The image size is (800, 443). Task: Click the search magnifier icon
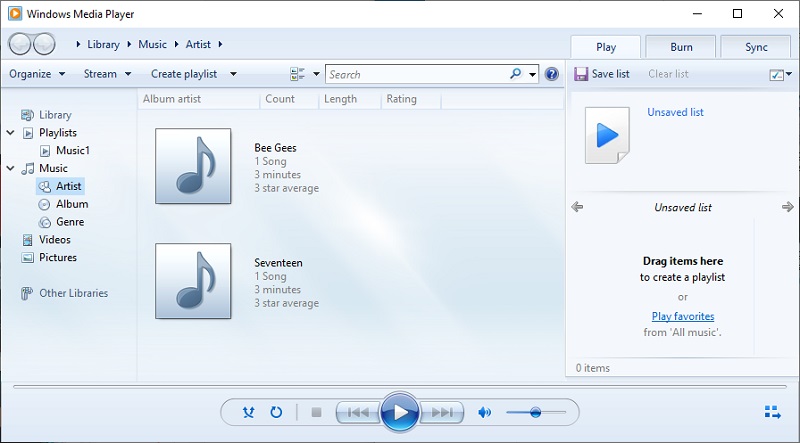(x=516, y=74)
